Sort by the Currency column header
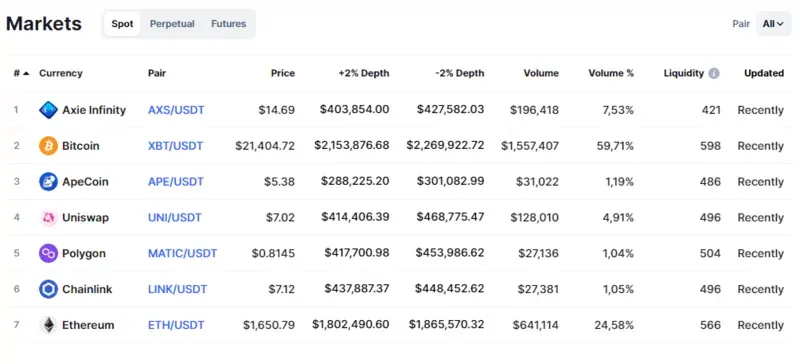The width and height of the screenshot is (800, 364). tap(61, 74)
